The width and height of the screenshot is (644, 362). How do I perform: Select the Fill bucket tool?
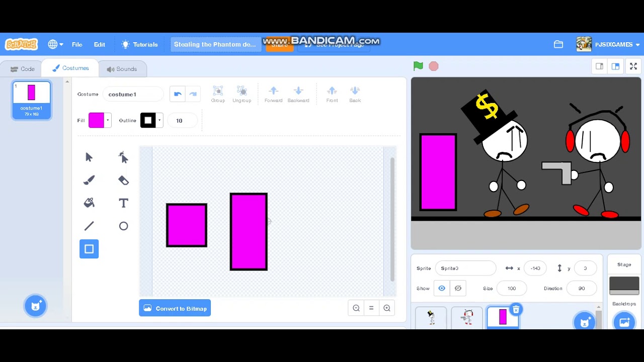89,203
